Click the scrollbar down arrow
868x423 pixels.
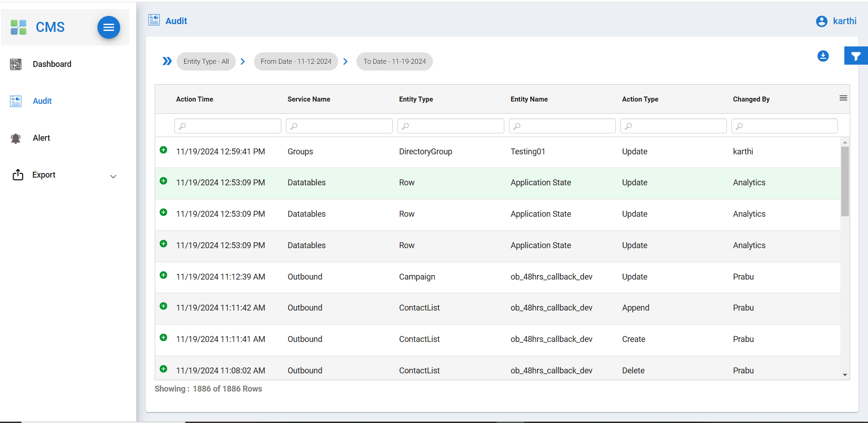coord(845,375)
